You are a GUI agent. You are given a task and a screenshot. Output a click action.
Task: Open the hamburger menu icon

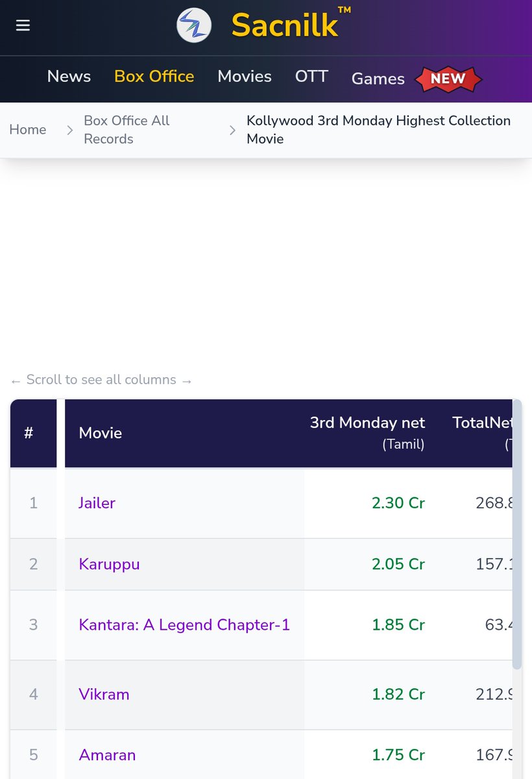click(x=23, y=25)
